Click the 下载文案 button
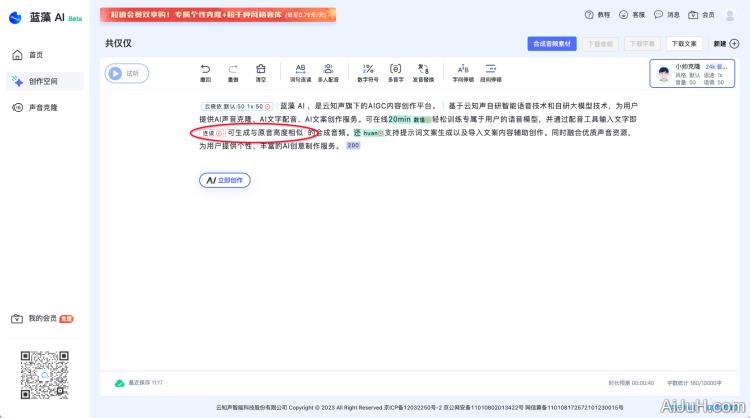This screenshot has height=418, width=750. tap(685, 44)
